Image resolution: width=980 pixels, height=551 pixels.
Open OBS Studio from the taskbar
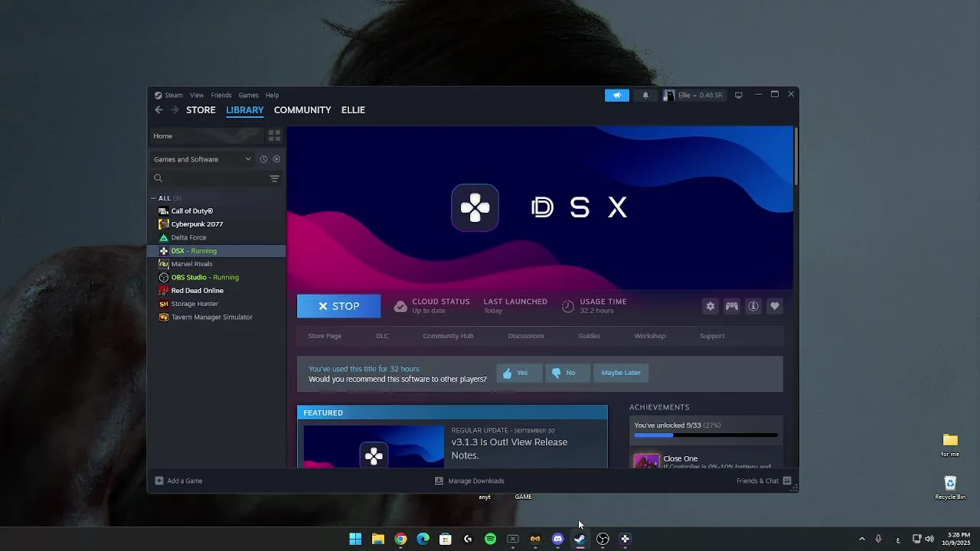pos(603,539)
